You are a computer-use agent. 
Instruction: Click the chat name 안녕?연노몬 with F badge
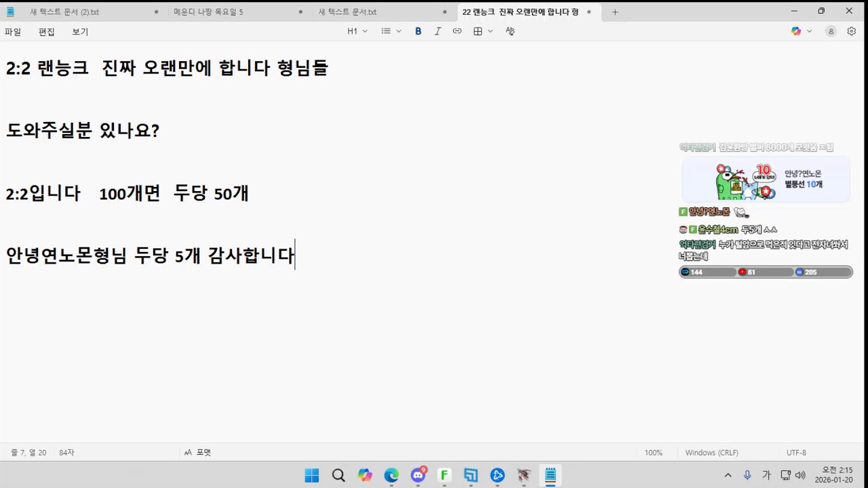[709, 212]
